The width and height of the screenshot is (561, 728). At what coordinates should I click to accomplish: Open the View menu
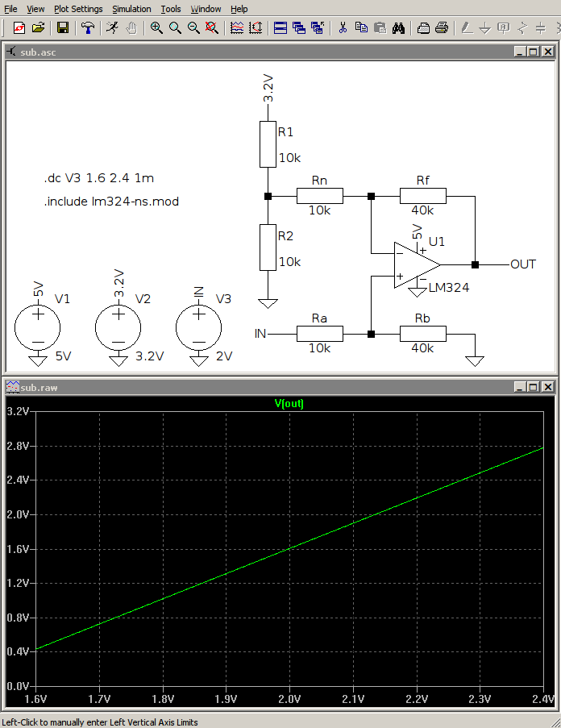pos(35,9)
